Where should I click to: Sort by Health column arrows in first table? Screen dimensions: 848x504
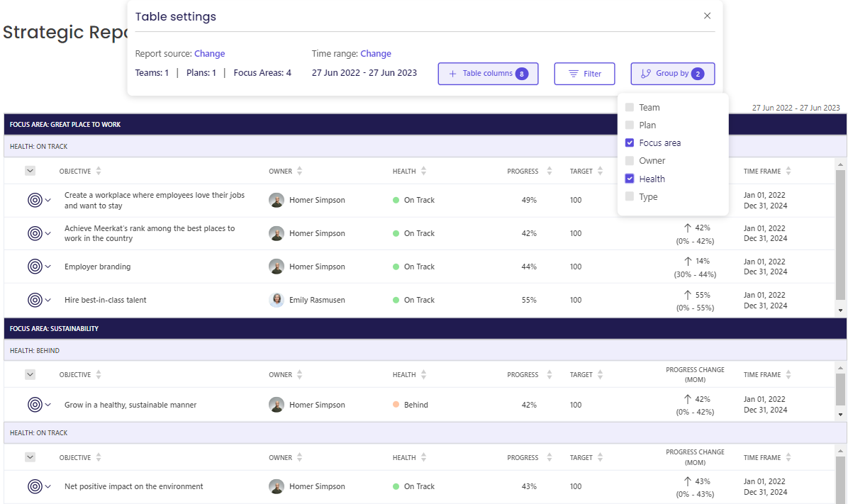tap(423, 171)
